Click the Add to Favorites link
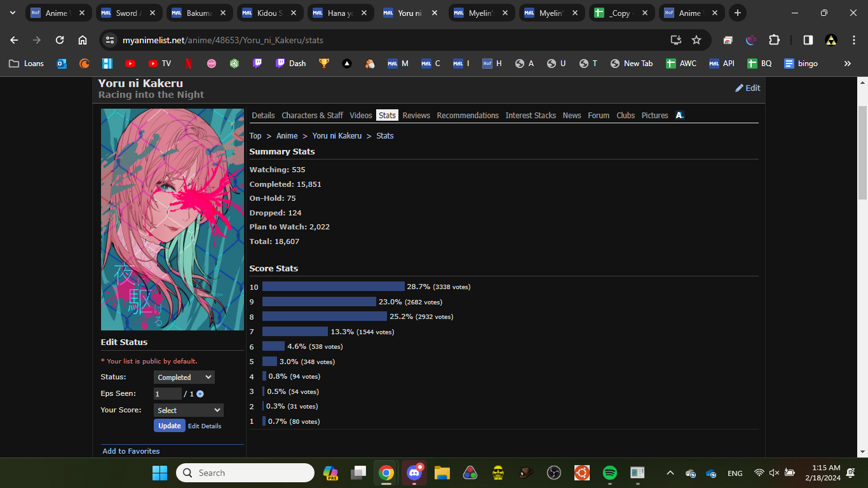Viewport: 868px width, 488px height. pyautogui.click(x=131, y=451)
